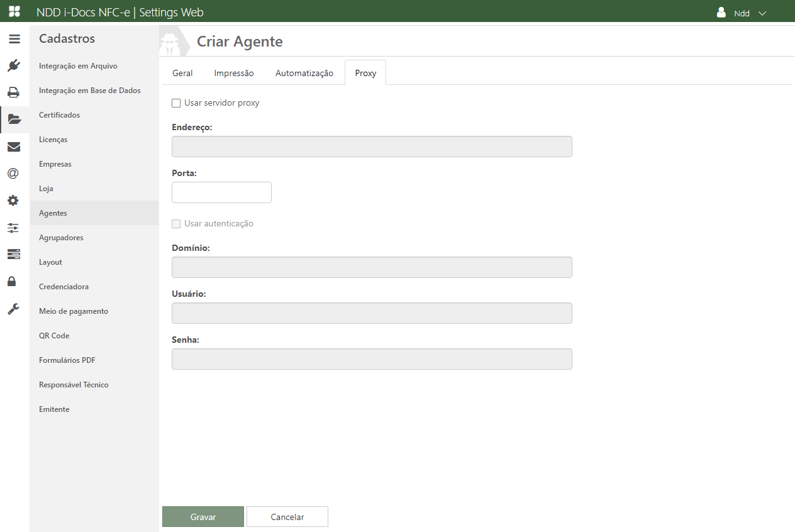Click the envelope mail icon in sidebar
795x532 pixels.
14,147
